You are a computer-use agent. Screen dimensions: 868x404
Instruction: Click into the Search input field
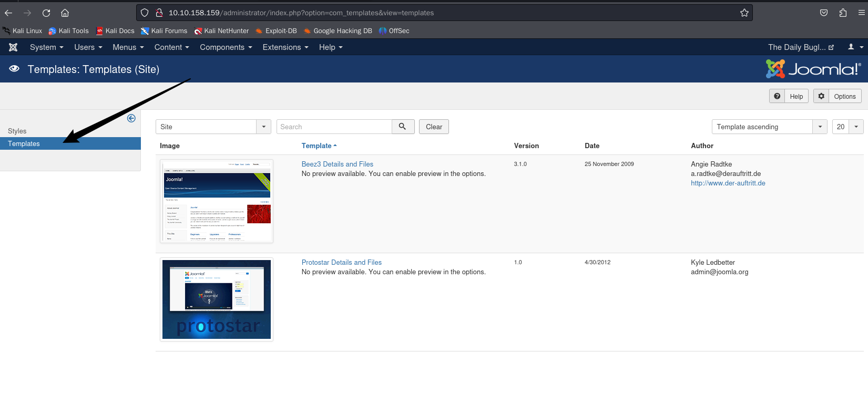coord(334,127)
